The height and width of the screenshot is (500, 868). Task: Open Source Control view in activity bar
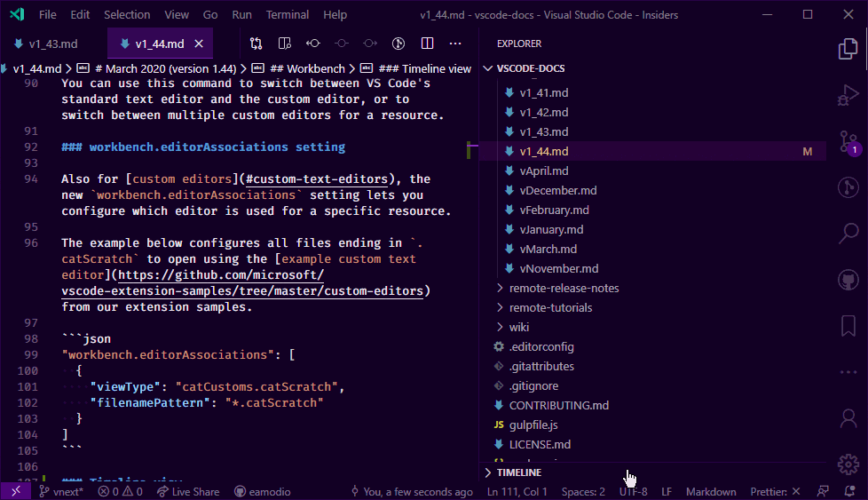tap(848, 141)
